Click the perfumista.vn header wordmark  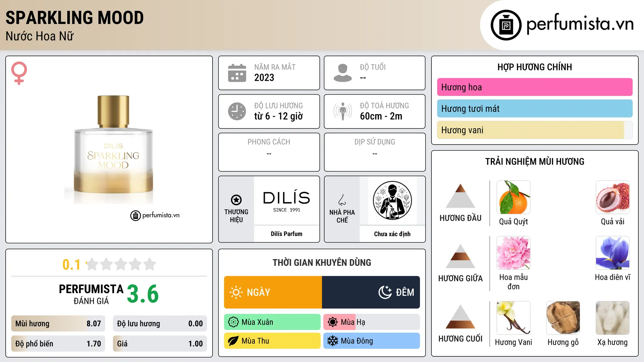tap(580, 24)
